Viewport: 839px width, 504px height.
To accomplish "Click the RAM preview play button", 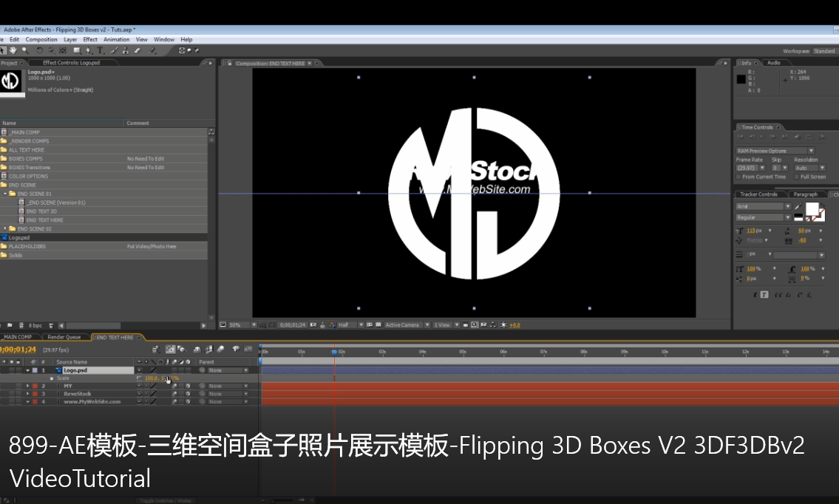I will click(823, 137).
